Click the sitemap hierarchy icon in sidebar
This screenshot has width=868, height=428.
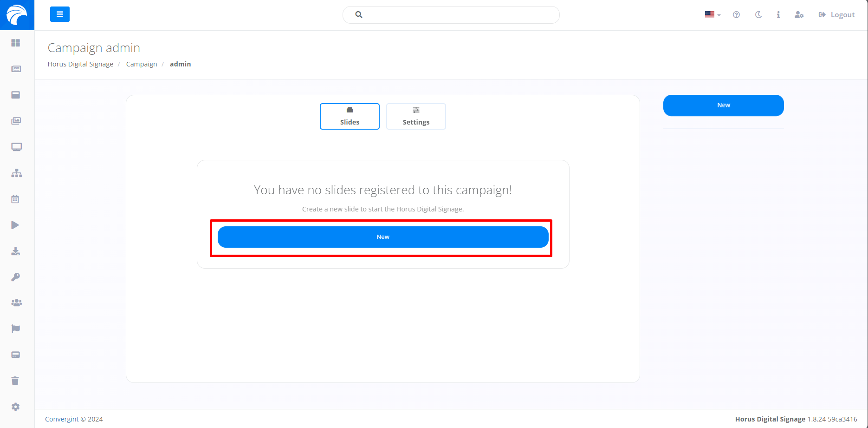[17, 173]
